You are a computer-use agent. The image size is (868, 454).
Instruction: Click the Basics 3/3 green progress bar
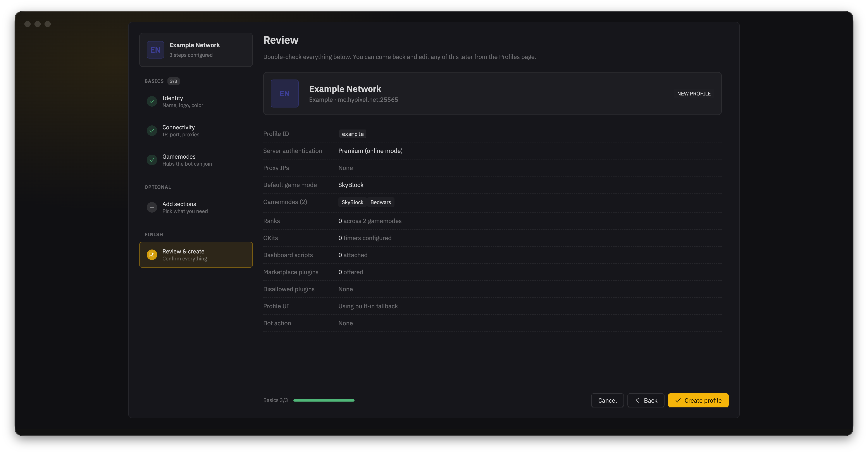pyautogui.click(x=324, y=400)
